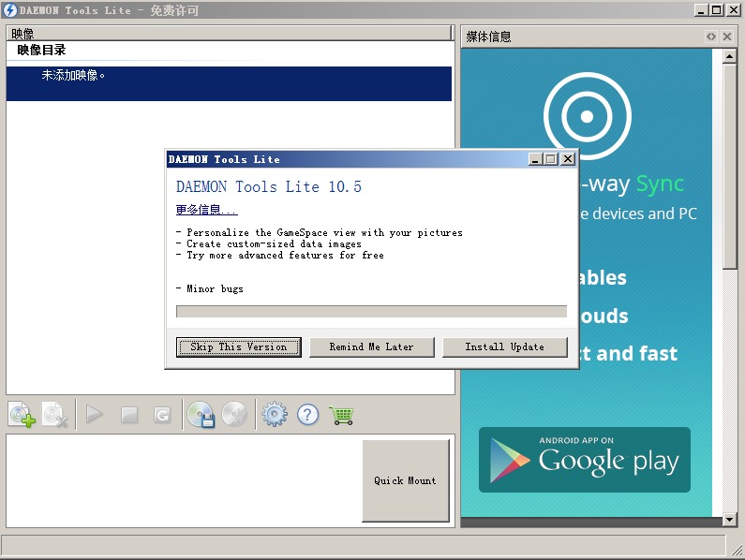Open the Google Play banner
The height and width of the screenshot is (560, 745).
point(585,460)
